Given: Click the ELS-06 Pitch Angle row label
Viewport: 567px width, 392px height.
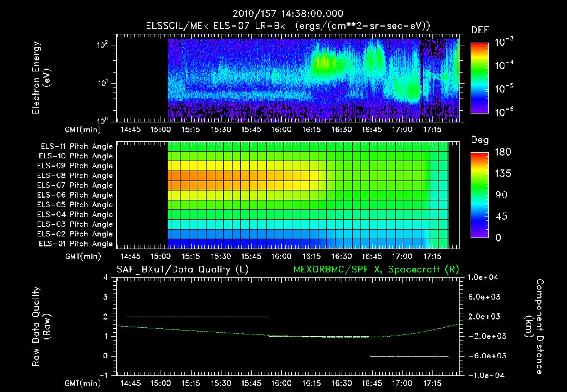Looking at the screenshot, I should click(75, 195).
